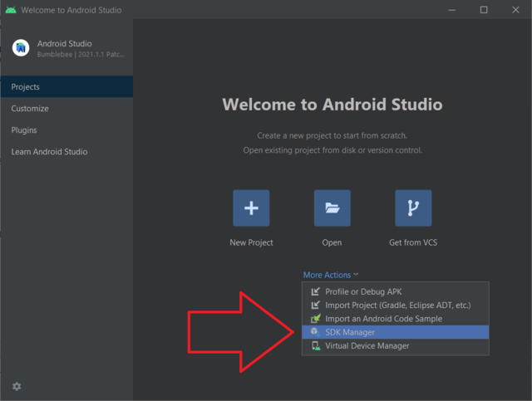532x401 pixels.
Task: Click the Welcome to Android Studio heading
Action: (332, 105)
